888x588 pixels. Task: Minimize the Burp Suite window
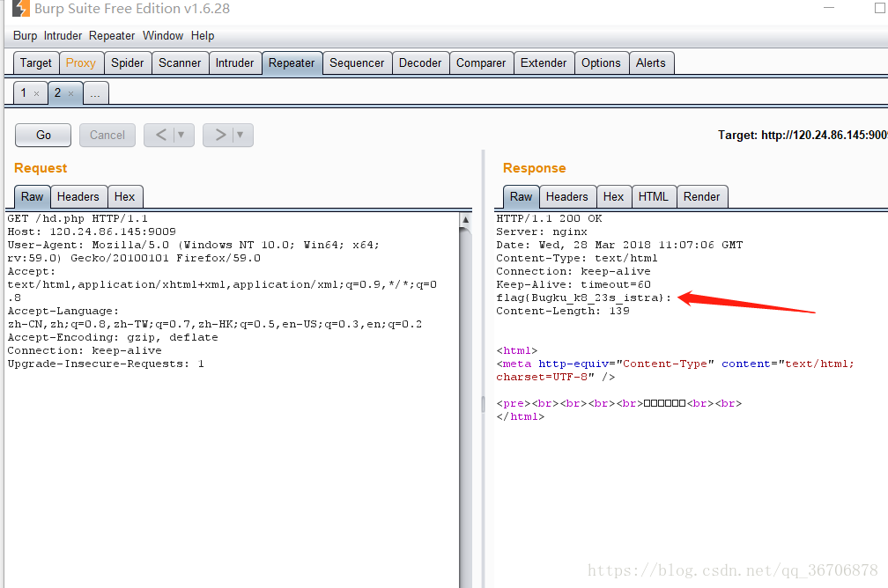point(829,8)
